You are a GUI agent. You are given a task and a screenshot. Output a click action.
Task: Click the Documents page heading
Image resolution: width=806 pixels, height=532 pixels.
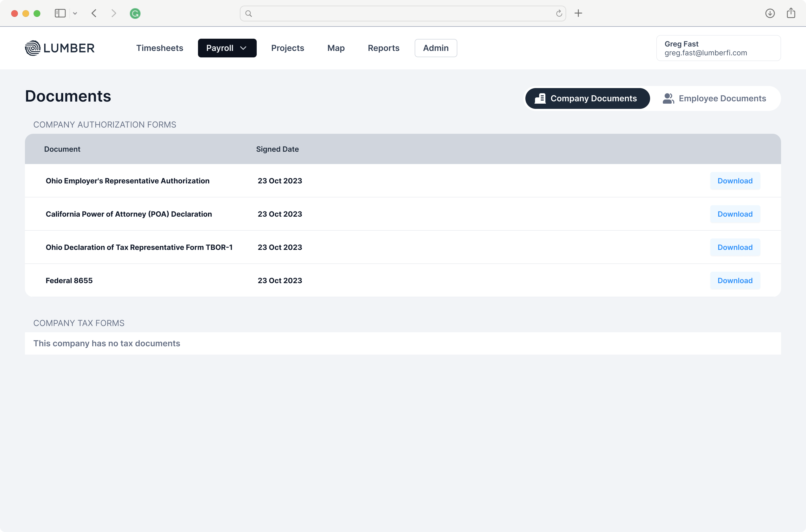68,96
